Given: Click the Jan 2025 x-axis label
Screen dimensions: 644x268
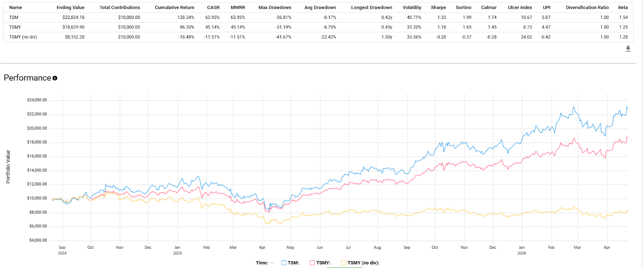Looking at the screenshot, I should (x=178, y=250).
